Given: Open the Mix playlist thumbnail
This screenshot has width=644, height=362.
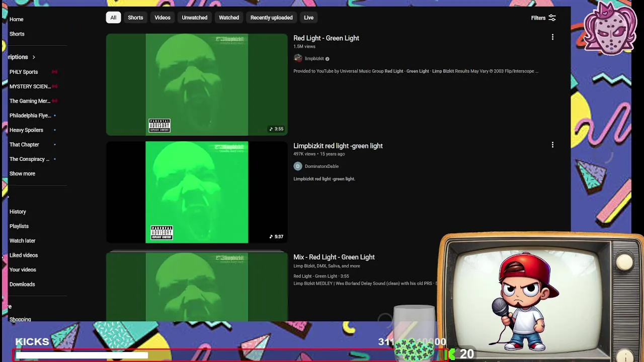Looking at the screenshot, I should pos(197,287).
